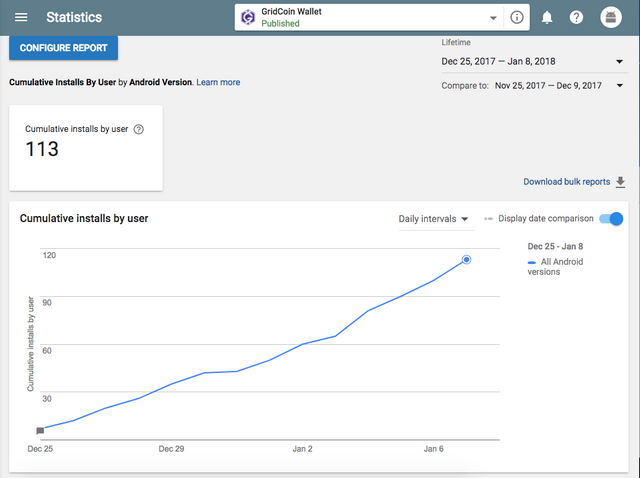Screen dimensions: 640x478
Task: Select the Daily intervals dropdown
Action: 434,219
